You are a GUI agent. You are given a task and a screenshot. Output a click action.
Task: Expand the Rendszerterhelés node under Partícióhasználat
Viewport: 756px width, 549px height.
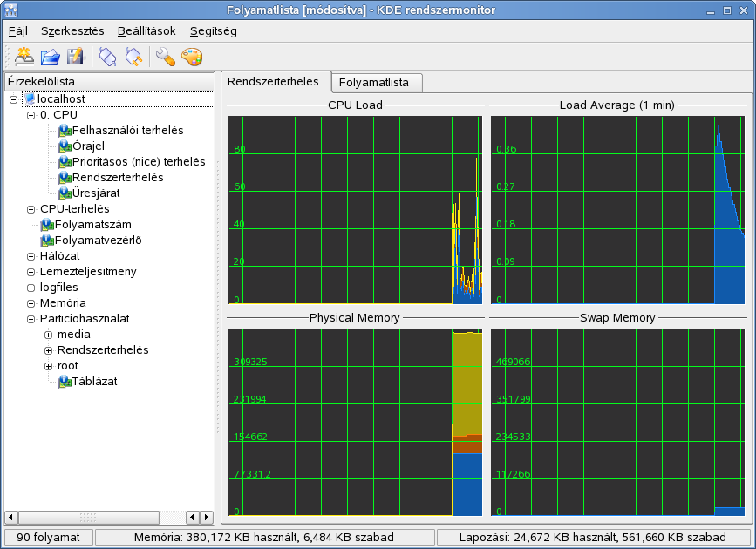48,350
